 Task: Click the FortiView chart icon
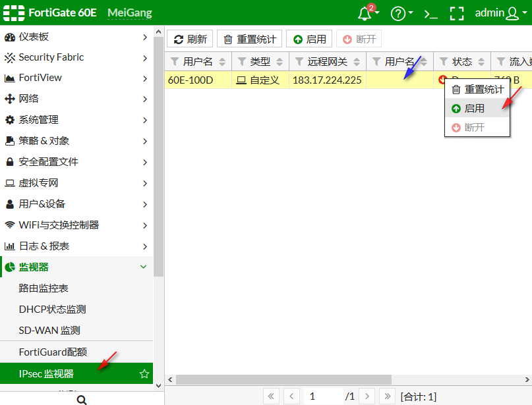(10, 78)
